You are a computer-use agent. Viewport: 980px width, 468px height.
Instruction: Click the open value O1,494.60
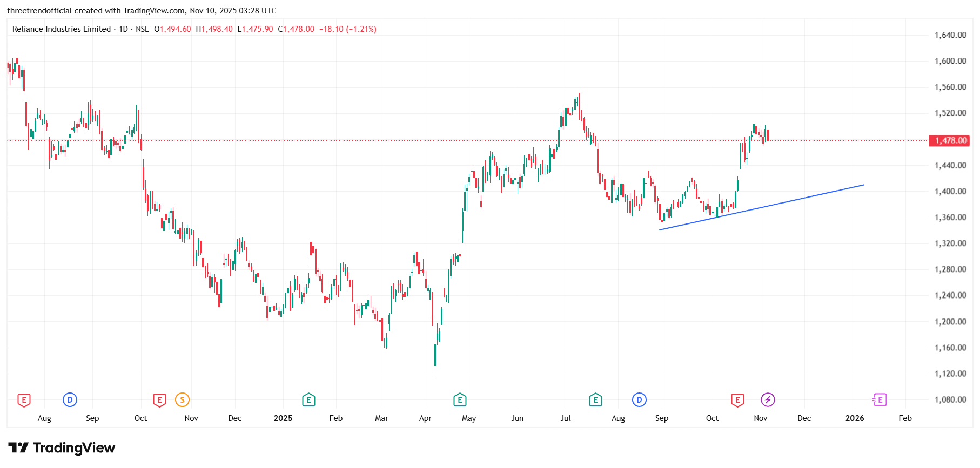point(172,29)
